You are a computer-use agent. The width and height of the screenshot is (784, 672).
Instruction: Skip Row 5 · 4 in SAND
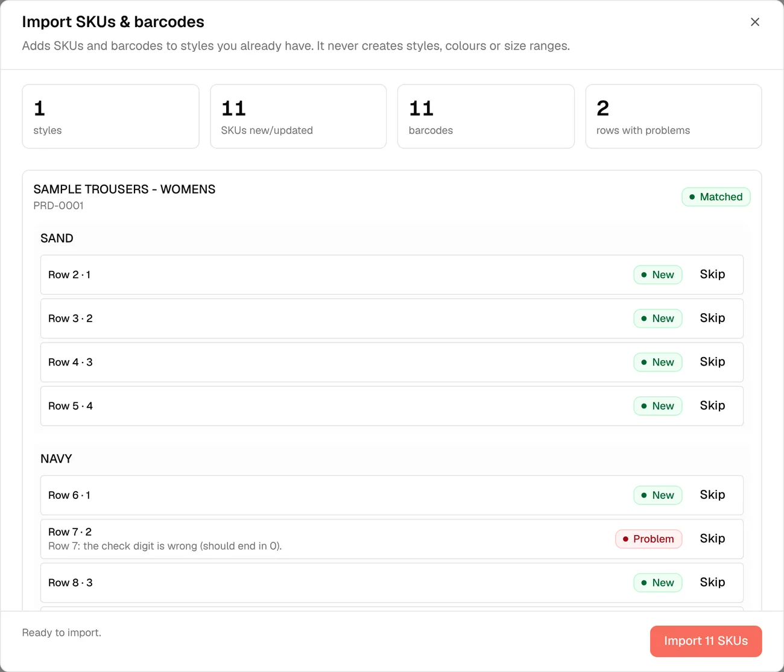click(712, 405)
